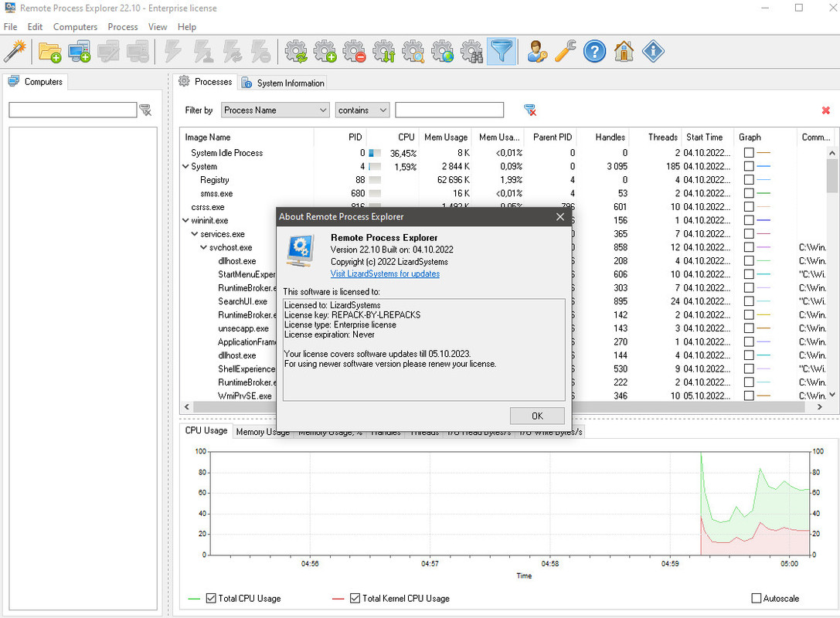Viewport: 840px width, 618px height.
Task: Collapse the wininit.exe tree node
Action: pyautogui.click(x=185, y=220)
